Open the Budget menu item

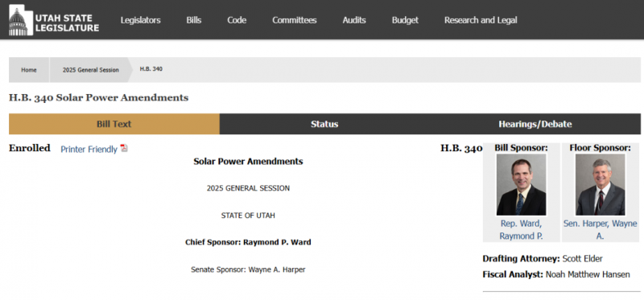405,20
